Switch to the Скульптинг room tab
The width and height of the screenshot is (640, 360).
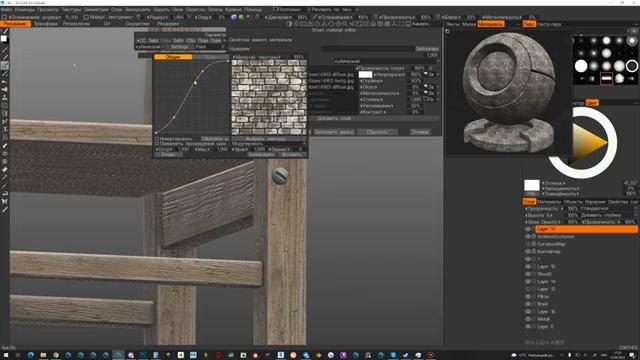pos(137,24)
